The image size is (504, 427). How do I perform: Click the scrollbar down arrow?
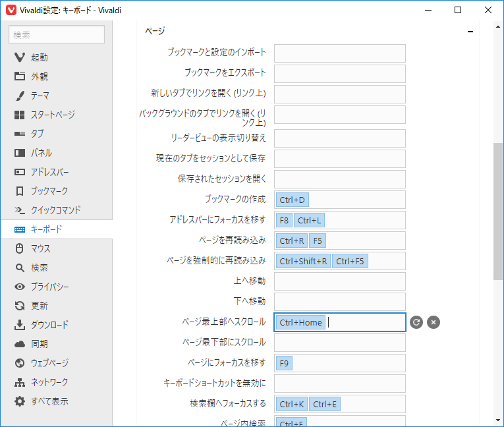498,420
